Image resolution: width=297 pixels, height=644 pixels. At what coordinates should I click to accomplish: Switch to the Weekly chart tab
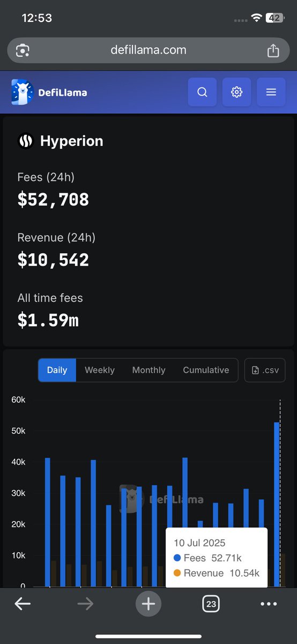tap(100, 370)
